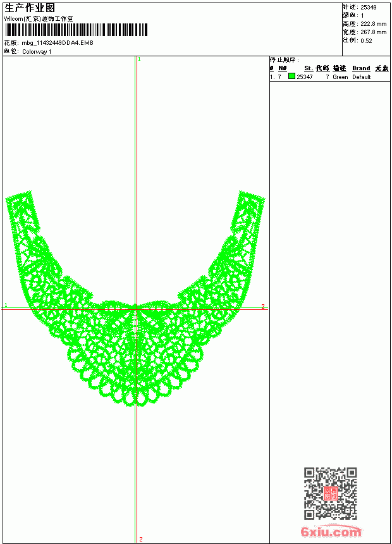Click the green marker 1 at top of vertical axis
Viewport: 392px width, 544px height.
coord(140,59)
